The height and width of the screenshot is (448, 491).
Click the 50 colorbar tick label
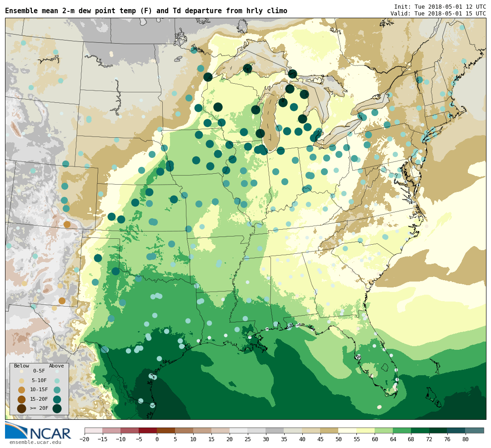(x=339, y=439)
